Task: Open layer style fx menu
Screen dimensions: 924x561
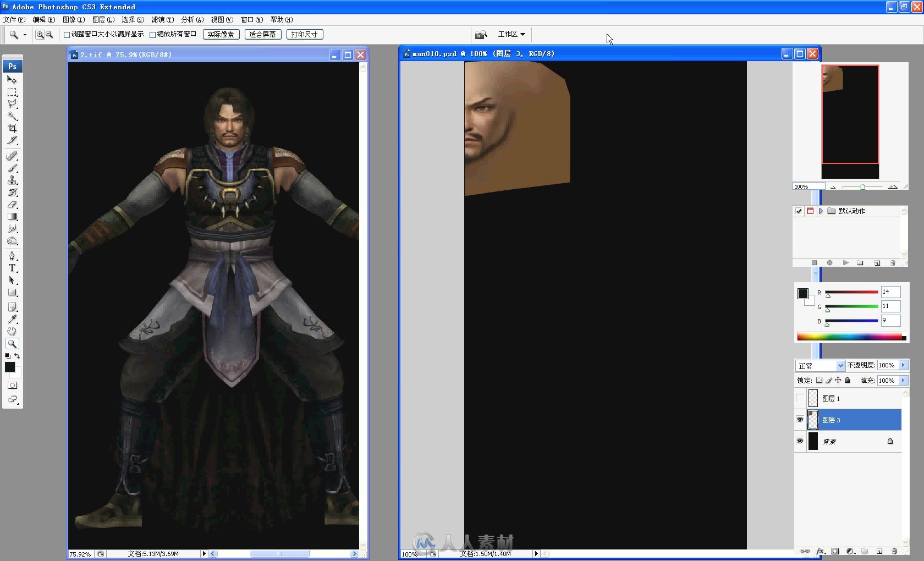Action: (x=820, y=551)
